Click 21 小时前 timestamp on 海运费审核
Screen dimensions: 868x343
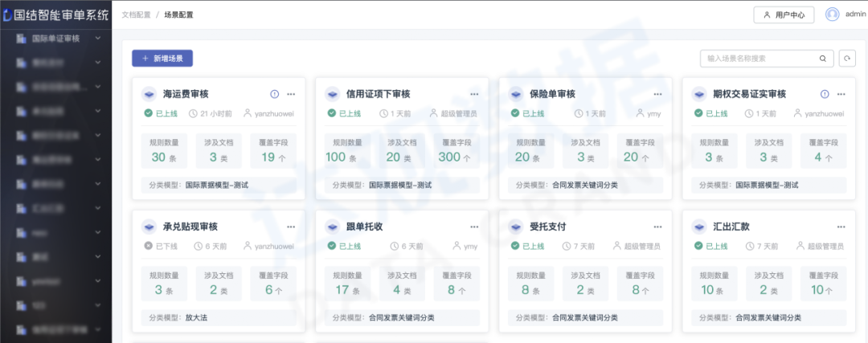[x=211, y=113]
